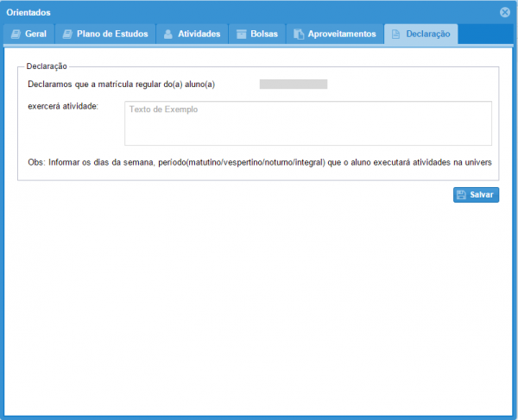Viewport: 518px width, 420px height.
Task: Click the 'exercerá atividade:' label
Action: (63, 106)
